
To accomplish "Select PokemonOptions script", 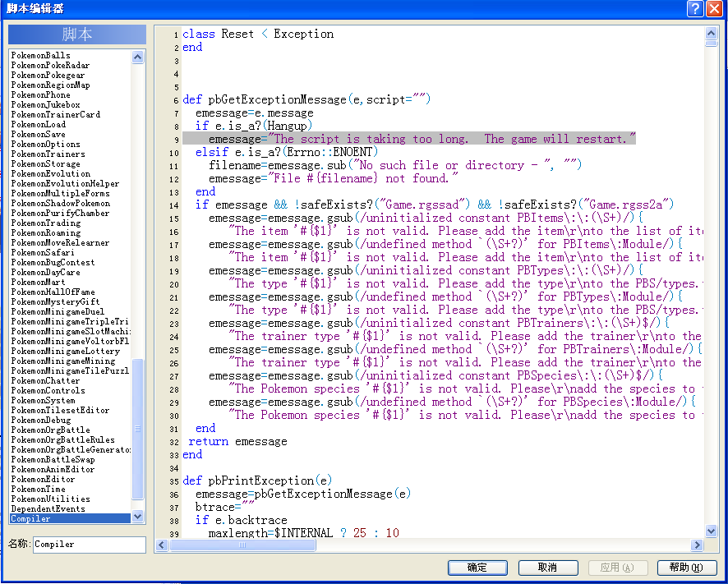I will pos(45,144).
